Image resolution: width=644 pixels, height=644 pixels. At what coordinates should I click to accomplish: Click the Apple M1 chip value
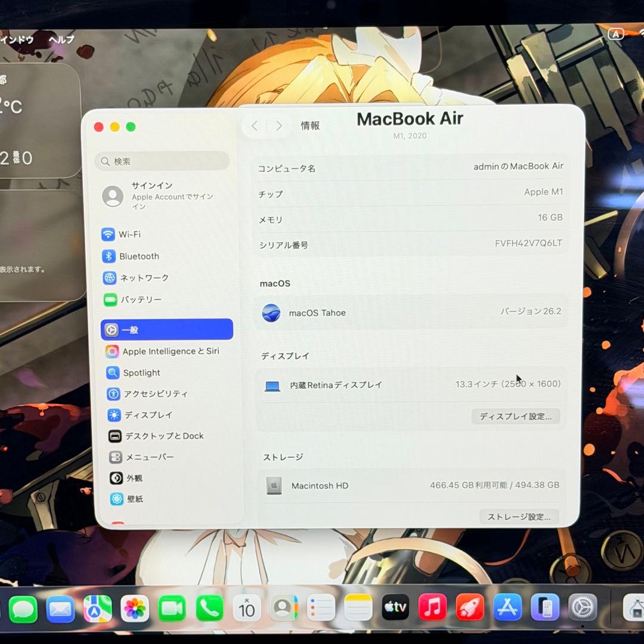click(x=543, y=192)
